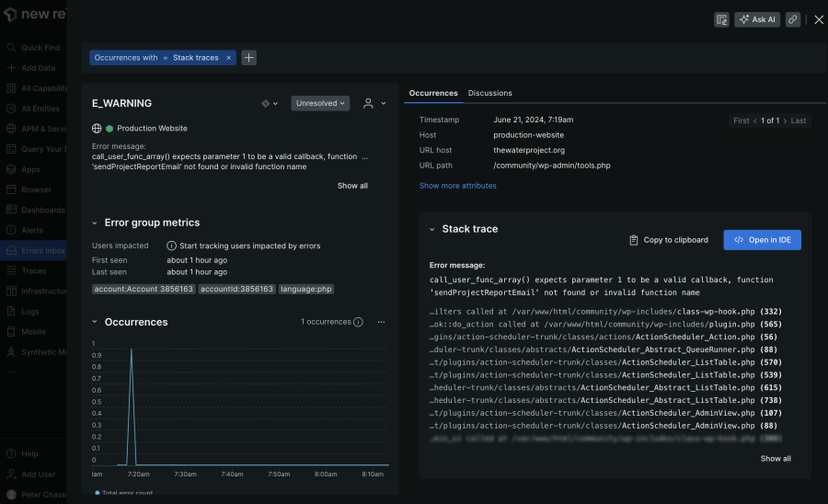Click the Ask AI button

point(757,19)
